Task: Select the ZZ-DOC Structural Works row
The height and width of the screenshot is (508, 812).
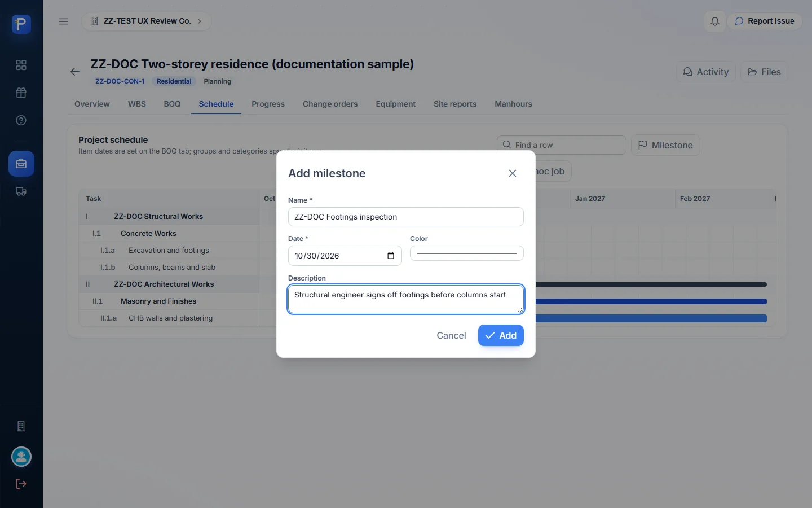Action: (x=169, y=216)
